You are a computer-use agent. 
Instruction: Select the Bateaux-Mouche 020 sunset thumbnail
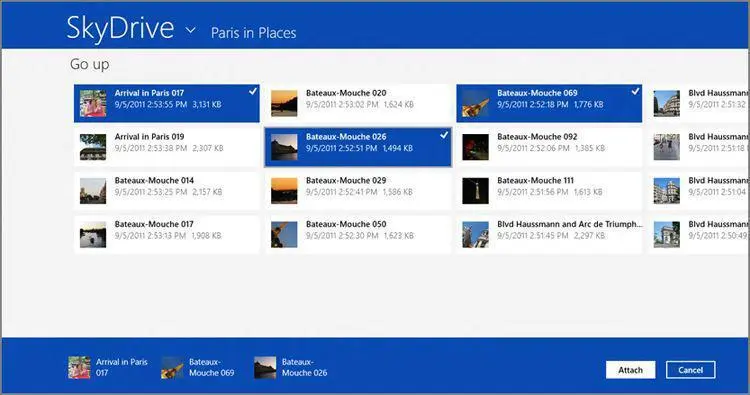pos(284,103)
